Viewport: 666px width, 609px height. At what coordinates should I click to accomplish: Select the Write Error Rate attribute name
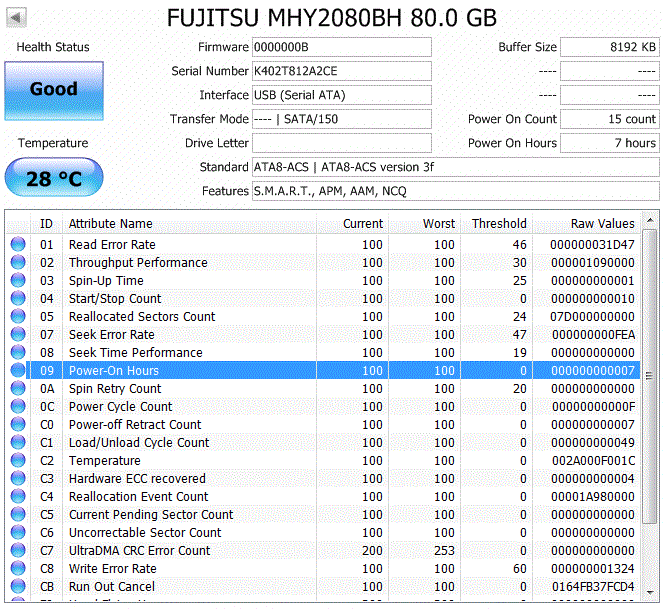pyautogui.click(x=113, y=568)
